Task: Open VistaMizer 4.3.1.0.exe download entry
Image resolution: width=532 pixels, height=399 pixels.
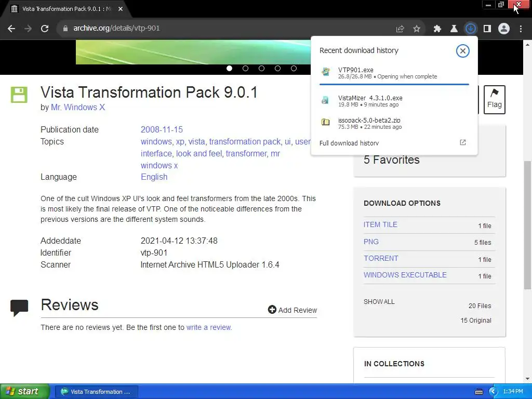Action: point(394,101)
